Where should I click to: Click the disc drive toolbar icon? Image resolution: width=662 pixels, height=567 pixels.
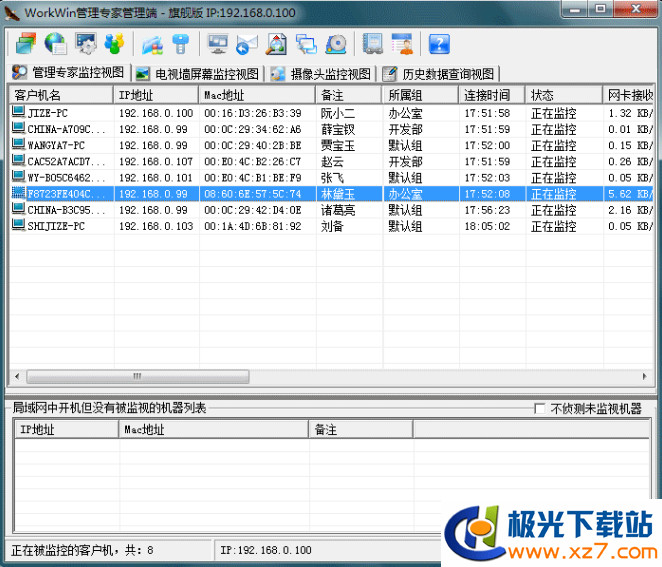(336, 44)
